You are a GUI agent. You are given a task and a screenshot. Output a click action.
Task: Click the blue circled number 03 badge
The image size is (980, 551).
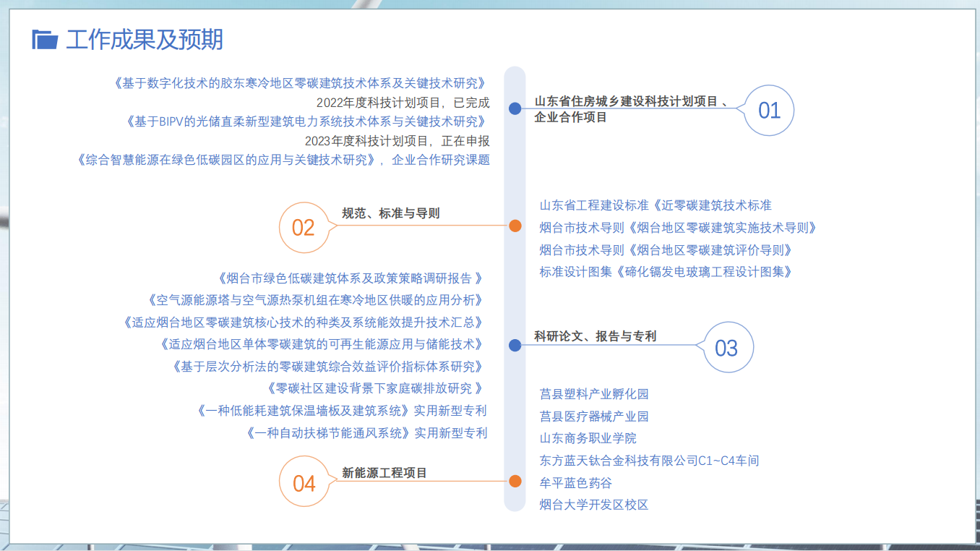pos(726,348)
